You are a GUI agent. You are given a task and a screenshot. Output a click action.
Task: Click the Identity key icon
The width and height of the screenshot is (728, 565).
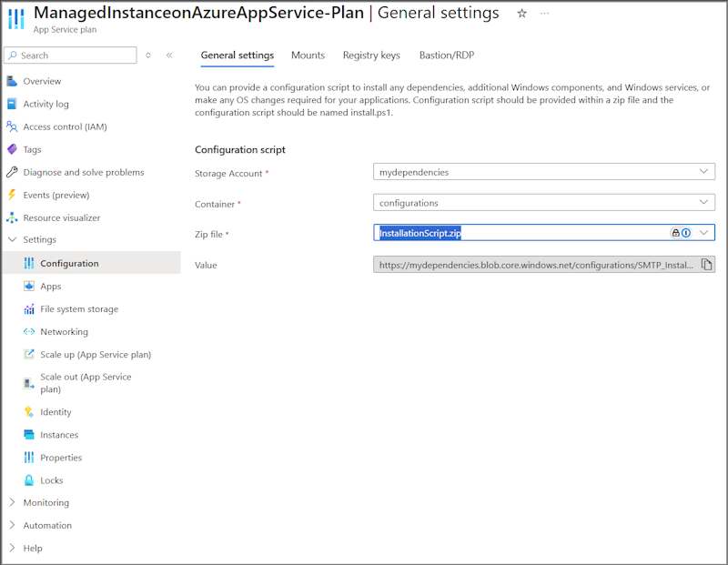click(29, 412)
